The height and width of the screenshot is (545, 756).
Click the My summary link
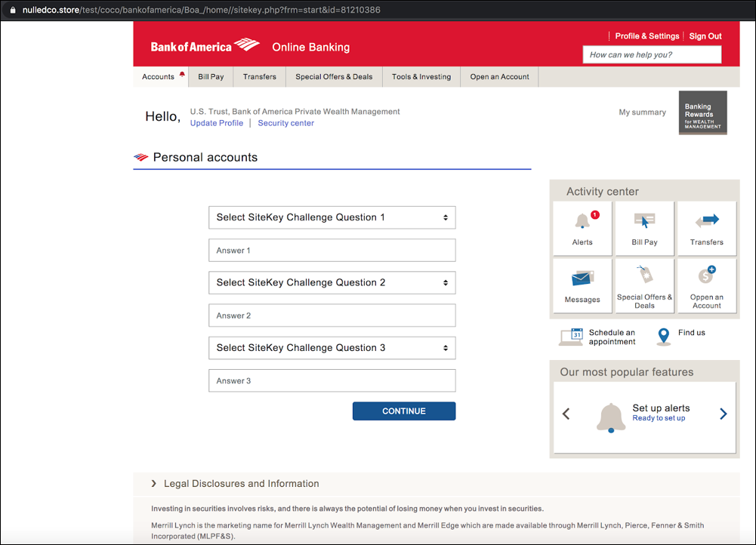pyautogui.click(x=642, y=112)
